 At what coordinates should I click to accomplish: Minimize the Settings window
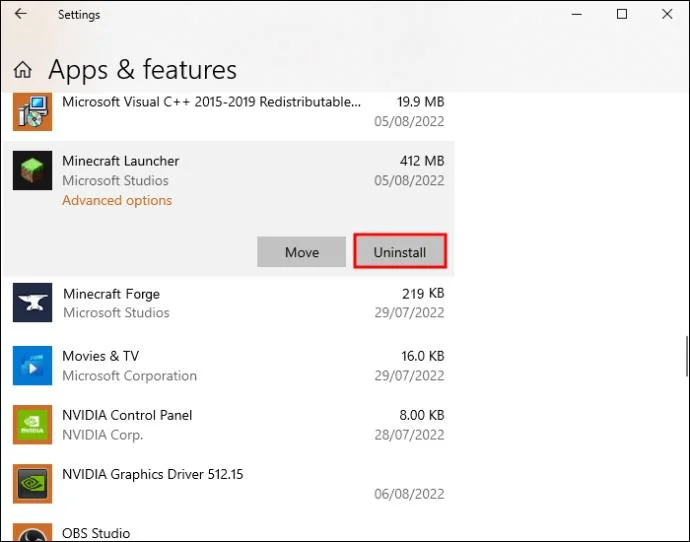576,14
